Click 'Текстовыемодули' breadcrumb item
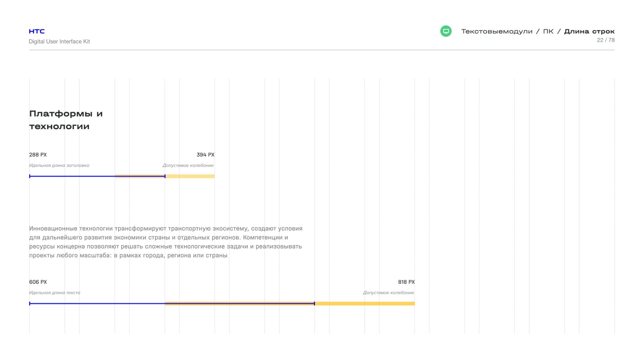This screenshot has width=644, height=362. [x=497, y=31]
